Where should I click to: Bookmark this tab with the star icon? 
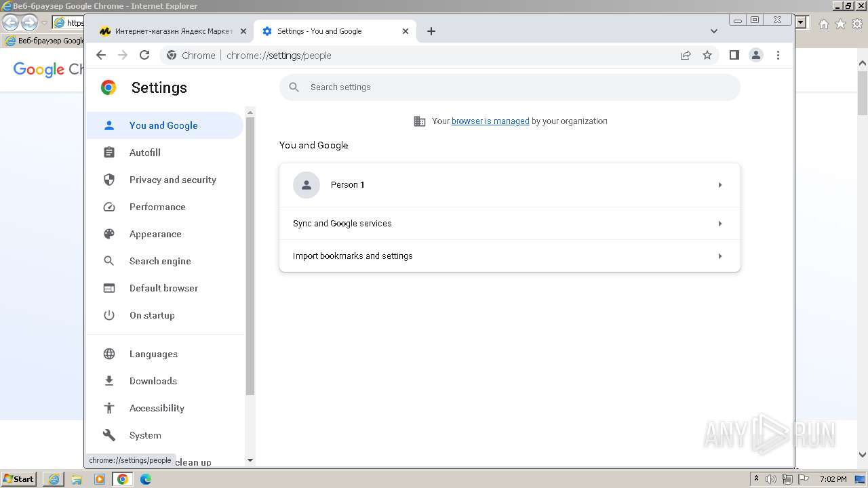707,56
